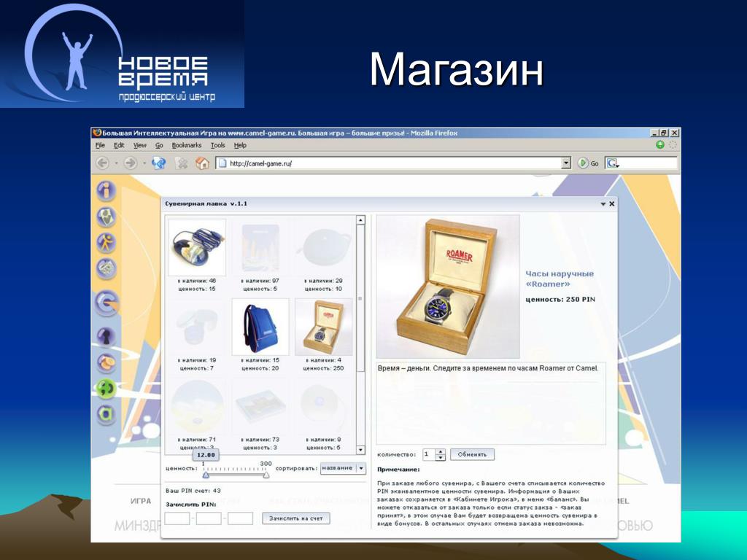Image resolution: width=747 pixels, height=560 pixels.
Task: Open the Edit menu
Action: pyautogui.click(x=119, y=145)
